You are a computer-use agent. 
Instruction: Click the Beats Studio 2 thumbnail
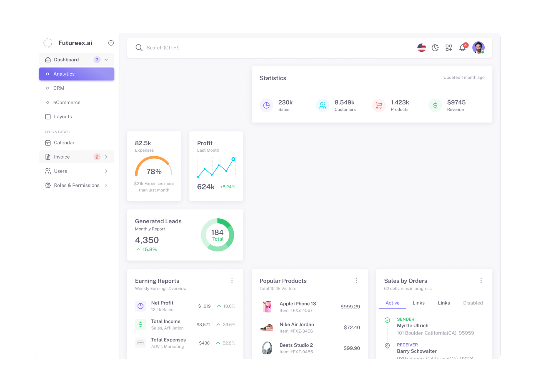tap(267, 348)
